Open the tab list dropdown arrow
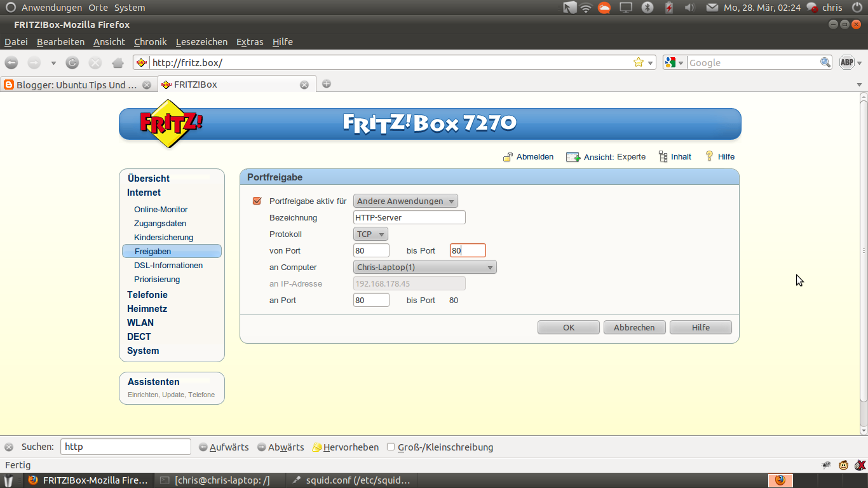868x488 pixels. (860, 85)
